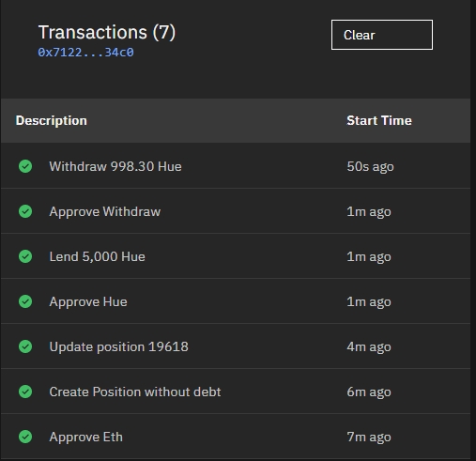
Task: Select the Lend 5,000 Hue transaction text
Action: [97, 256]
